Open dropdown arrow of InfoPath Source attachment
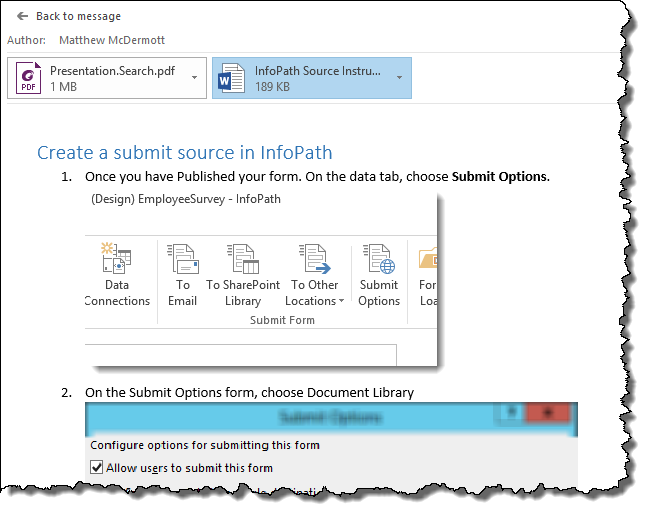650x514 pixels. (x=399, y=78)
